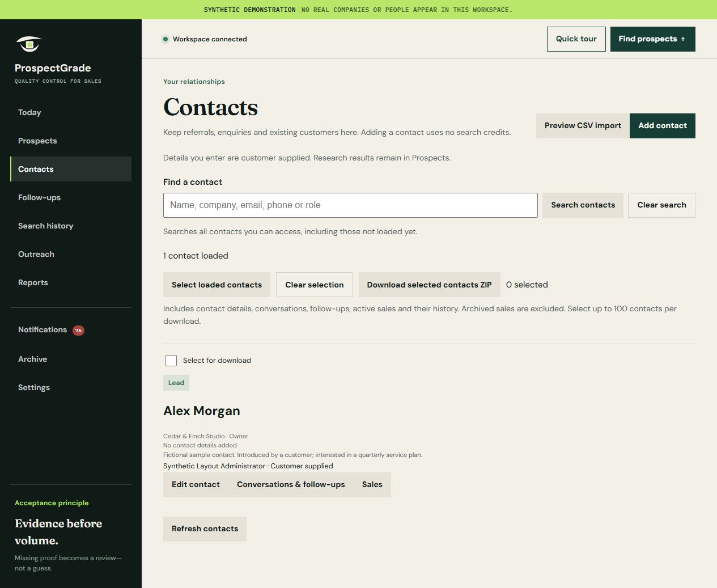Click Clear search
The image size is (717, 588).
(x=661, y=205)
